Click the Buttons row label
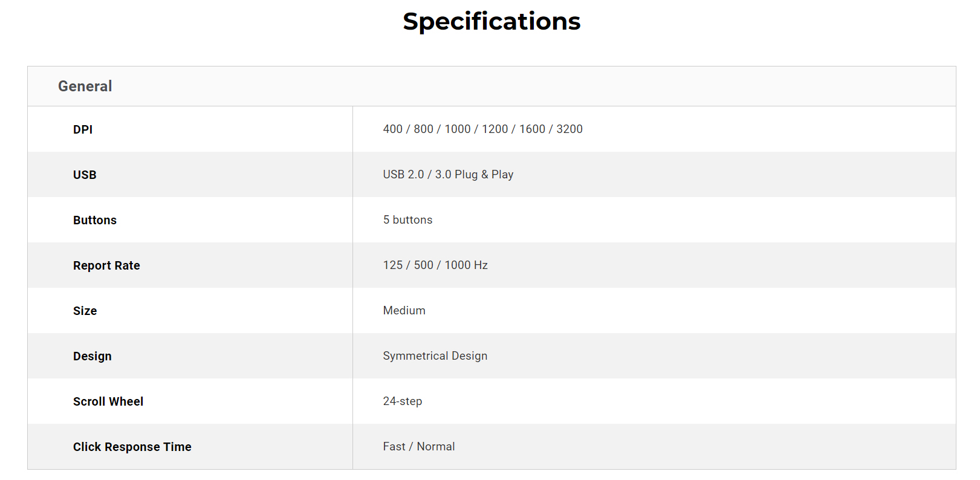This screenshot has height=480, width=980. click(x=95, y=220)
